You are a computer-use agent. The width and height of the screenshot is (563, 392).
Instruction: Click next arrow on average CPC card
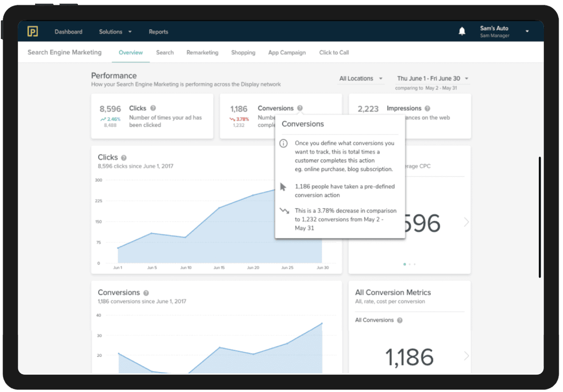(466, 222)
